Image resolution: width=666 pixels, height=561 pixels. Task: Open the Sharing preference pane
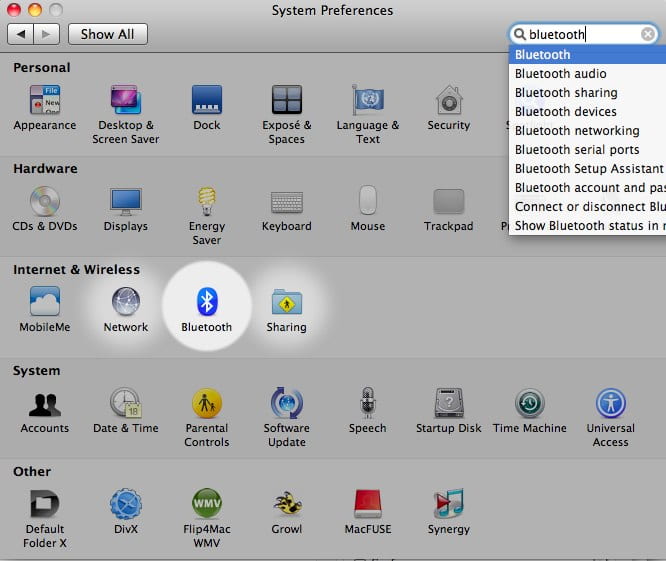pyautogui.click(x=287, y=310)
